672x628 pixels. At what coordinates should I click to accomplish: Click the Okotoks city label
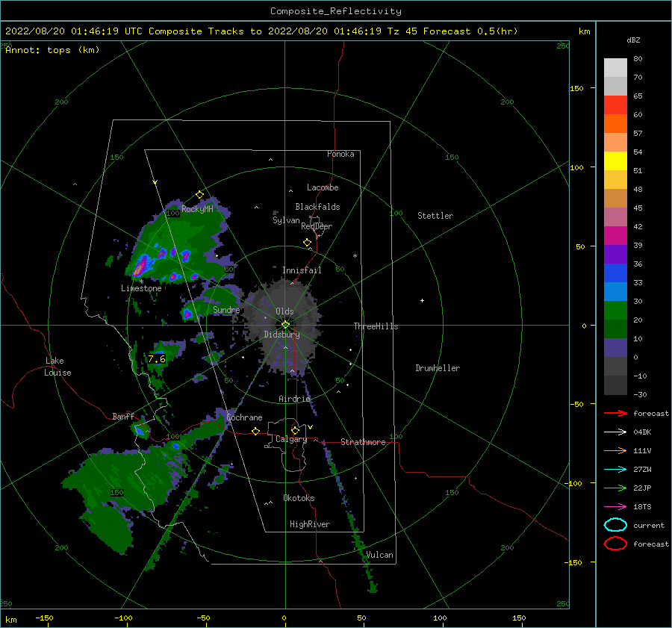299,498
